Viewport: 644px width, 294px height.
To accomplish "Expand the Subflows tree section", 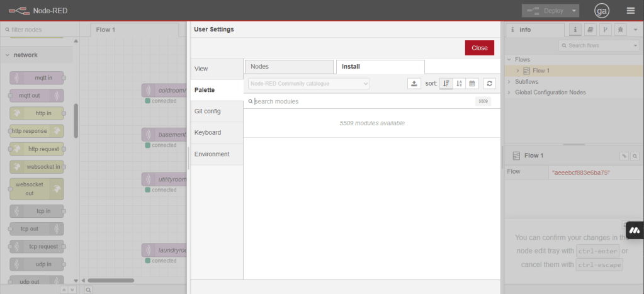I will (510, 82).
